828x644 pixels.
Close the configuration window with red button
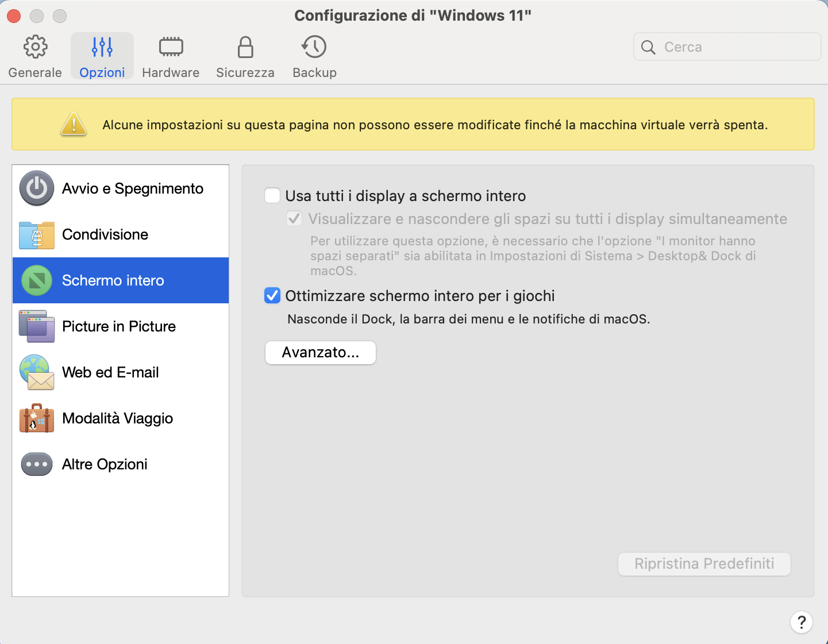coord(14,16)
